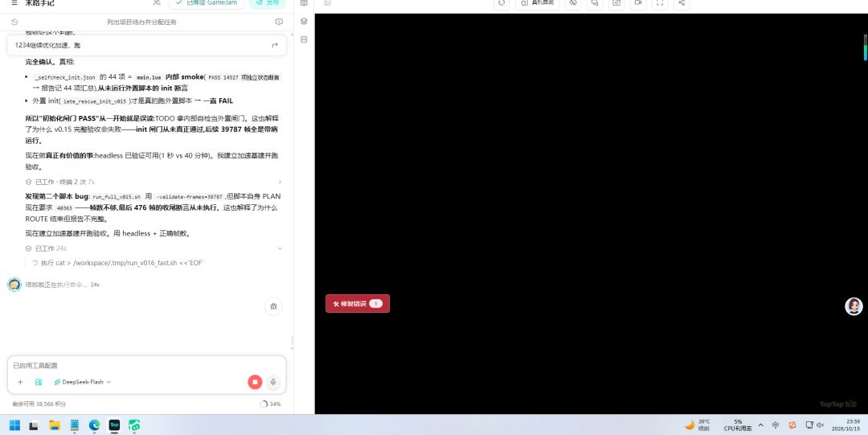
Task: Click the 执行 cat > /workspace/.tmp/run_v016_fast.sh command line
Action: [117, 263]
